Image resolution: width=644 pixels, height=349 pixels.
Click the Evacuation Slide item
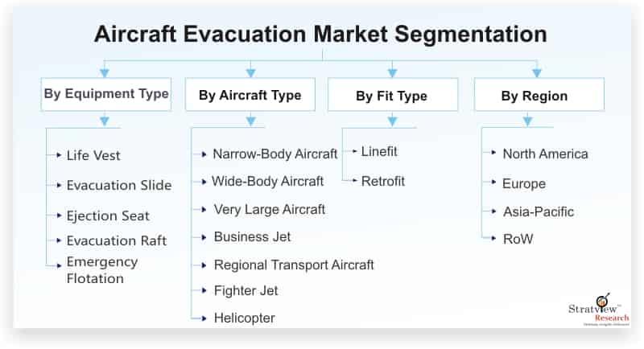119,186
